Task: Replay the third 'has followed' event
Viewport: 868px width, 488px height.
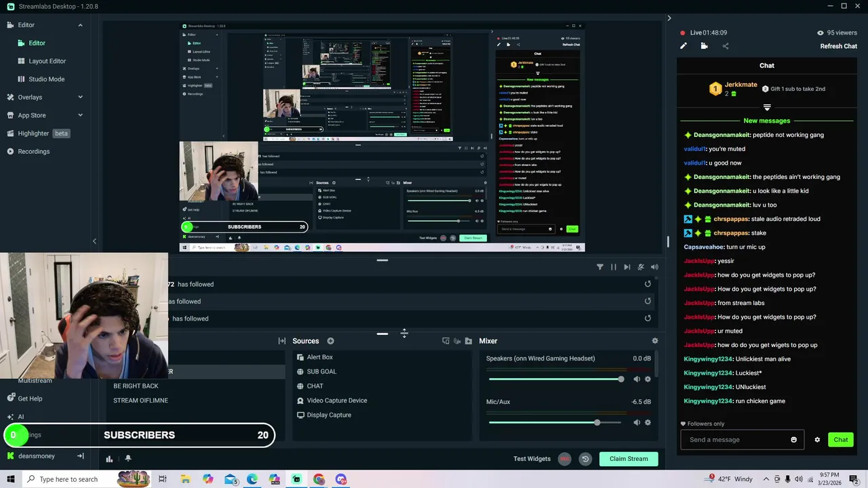Action: (x=648, y=318)
